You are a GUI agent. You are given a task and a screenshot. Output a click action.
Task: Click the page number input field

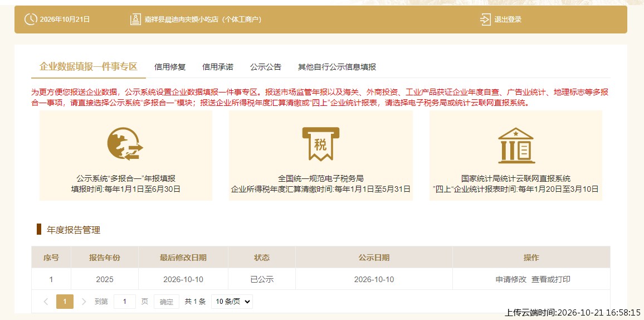coord(124,302)
